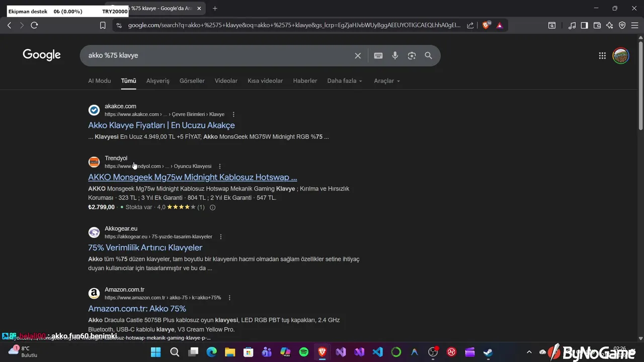The width and height of the screenshot is (644, 362).
Task: Open the tab search icon in toolbar
Action: [x=552, y=25]
